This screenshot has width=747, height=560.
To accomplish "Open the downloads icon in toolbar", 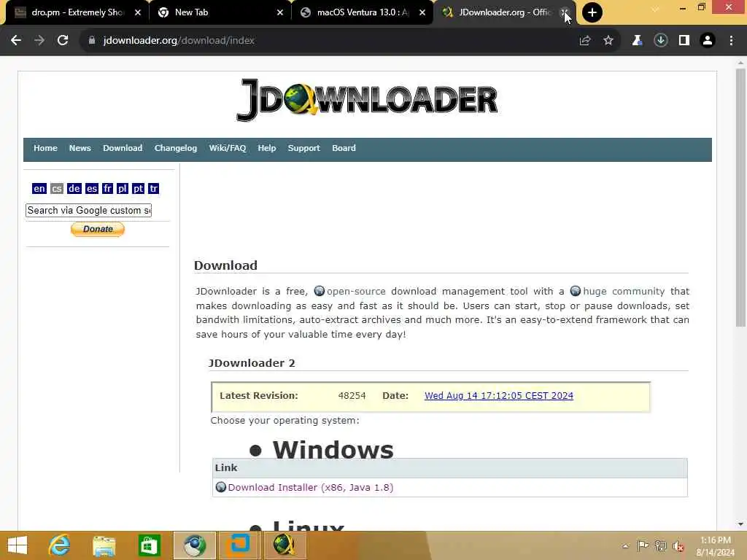I will (660, 41).
